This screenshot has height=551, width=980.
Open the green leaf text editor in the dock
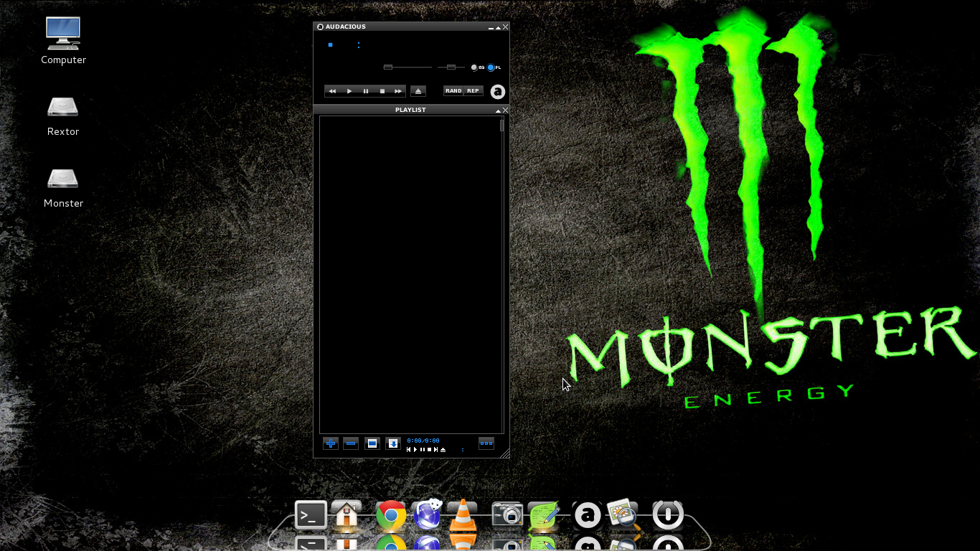click(x=543, y=515)
